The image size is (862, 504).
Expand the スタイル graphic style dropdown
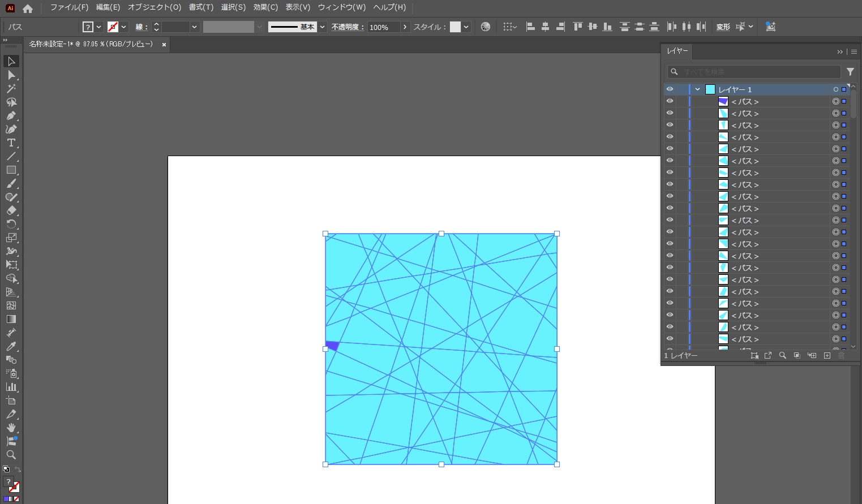point(466,27)
